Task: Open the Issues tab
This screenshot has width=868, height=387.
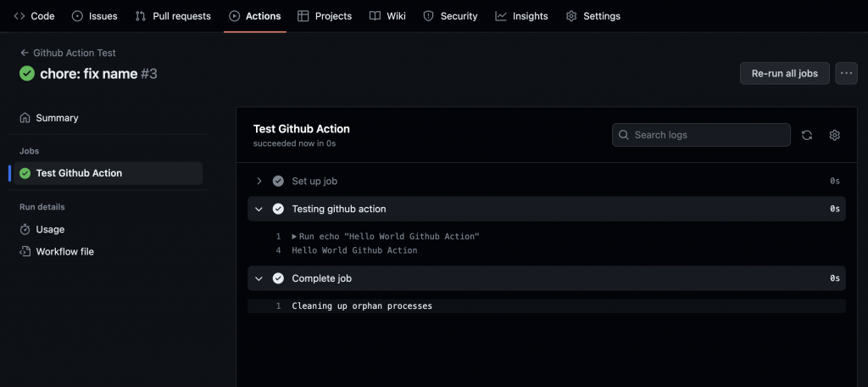Action: [x=94, y=16]
